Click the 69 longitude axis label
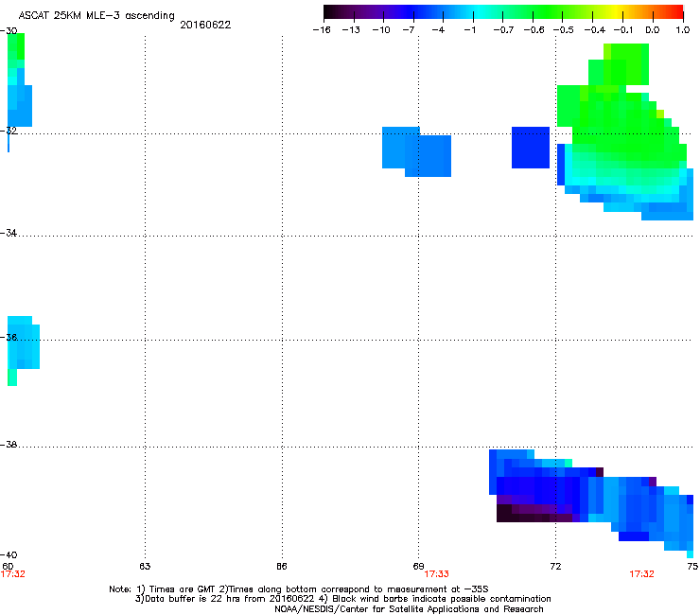This screenshot has width=700, height=615. click(x=418, y=566)
